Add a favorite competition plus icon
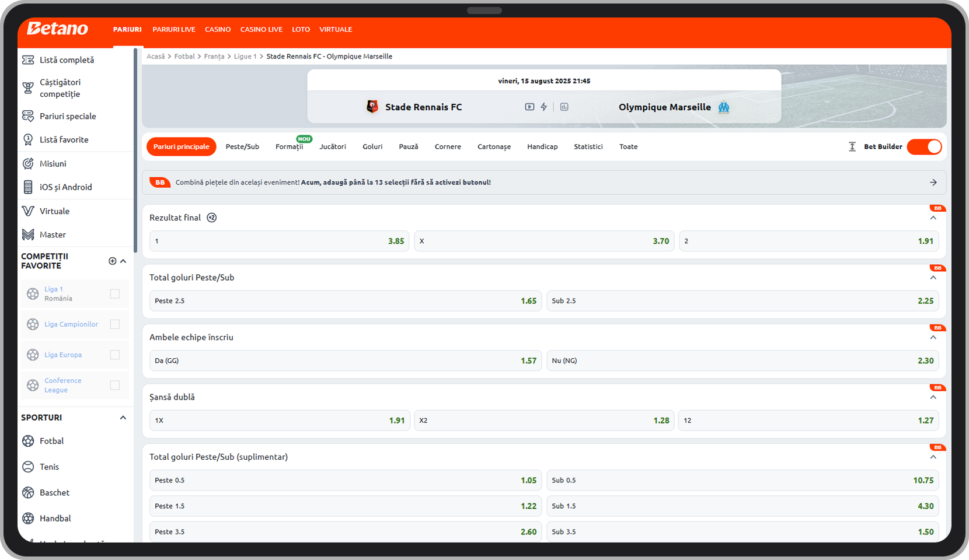This screenshot has height=560, width=969. tap(113, 261)
